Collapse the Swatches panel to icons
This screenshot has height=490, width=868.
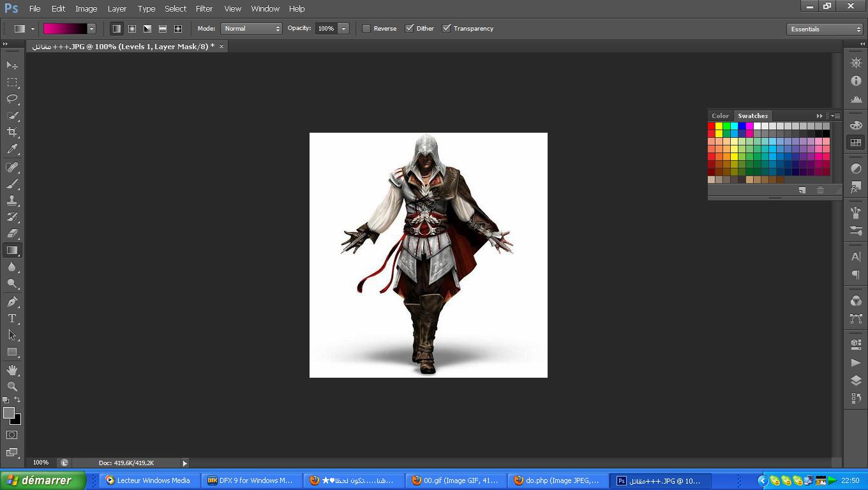pos(819,116)
